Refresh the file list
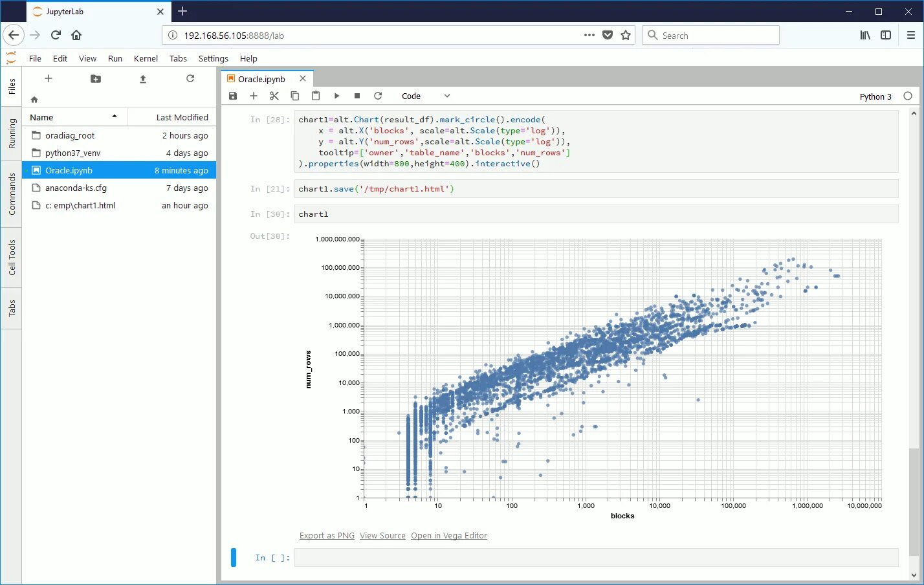Image resolution: width=924 pixels, height=585 pixels. tap(190, 78)
